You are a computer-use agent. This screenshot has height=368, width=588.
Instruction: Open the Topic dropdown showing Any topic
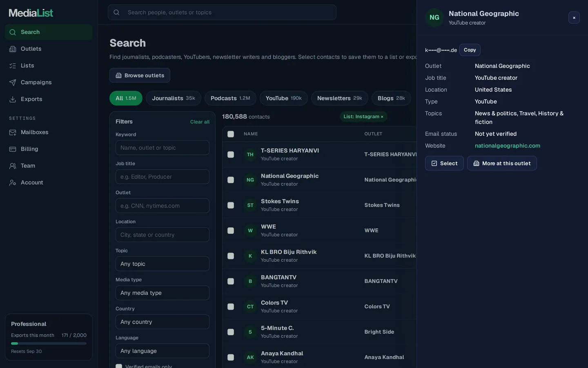pos(163,264)
